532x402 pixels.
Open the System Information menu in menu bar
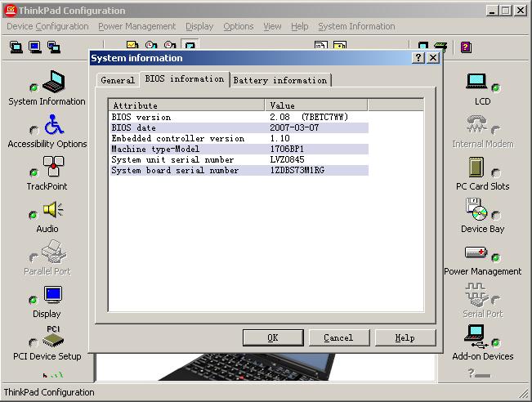pyautogui.click(x=356, y=26)
